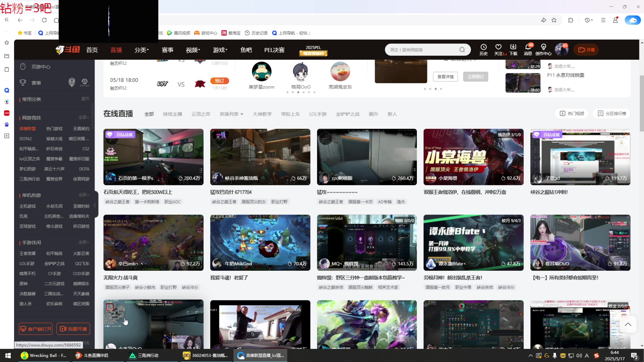The height and width of the screenshot is (362, 644).
Task: Open 牛奶MilkGod stream thumbnail
Action: tap(260, 243)
